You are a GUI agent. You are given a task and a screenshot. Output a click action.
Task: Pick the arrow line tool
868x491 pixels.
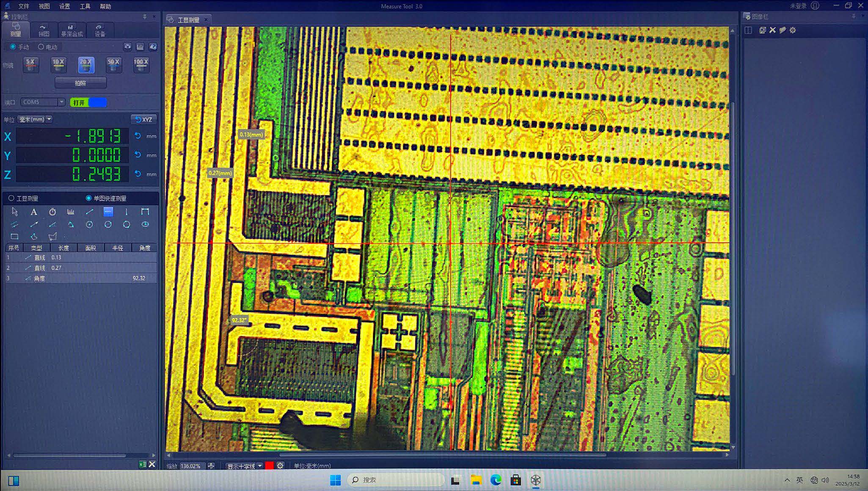pos(34,224)
